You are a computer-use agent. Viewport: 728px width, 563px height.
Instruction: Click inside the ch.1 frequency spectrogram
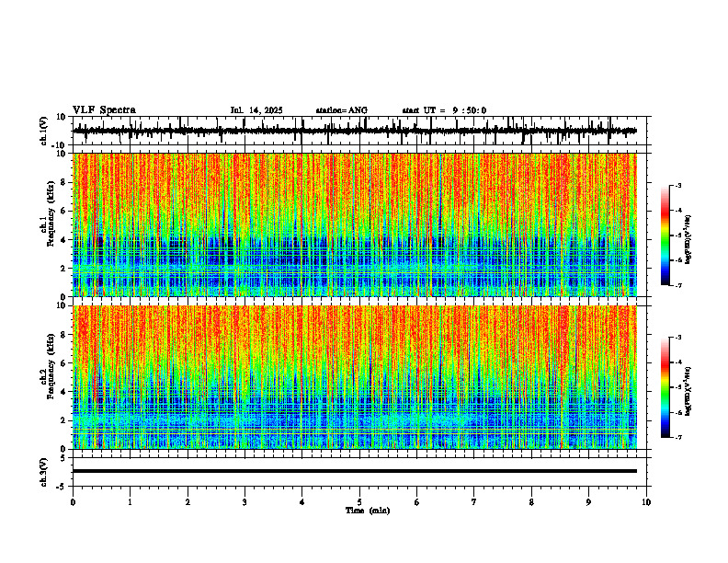(355, 224)
